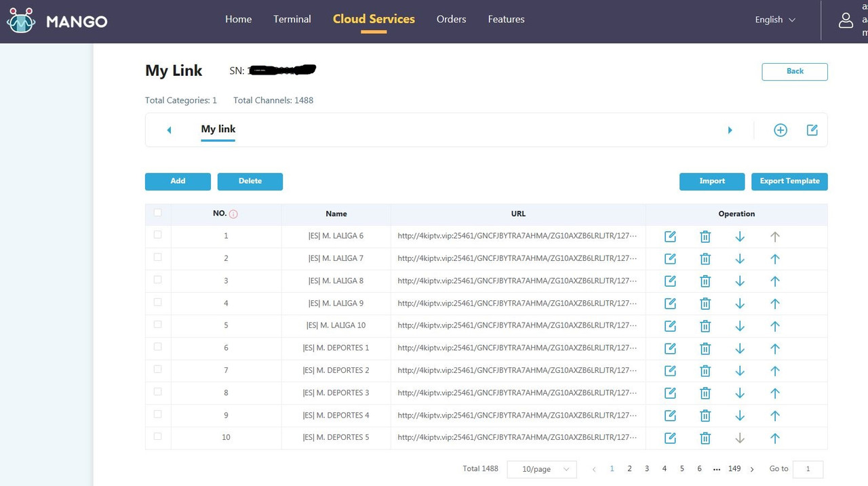Check the M. DEPORTES 3 row checkbox
The width and height of the screenshot is (868, 486).
[x=158, y=391]
